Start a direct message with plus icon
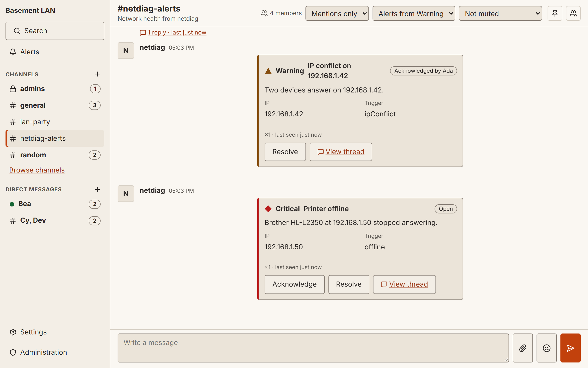 (x=97, y=189)
